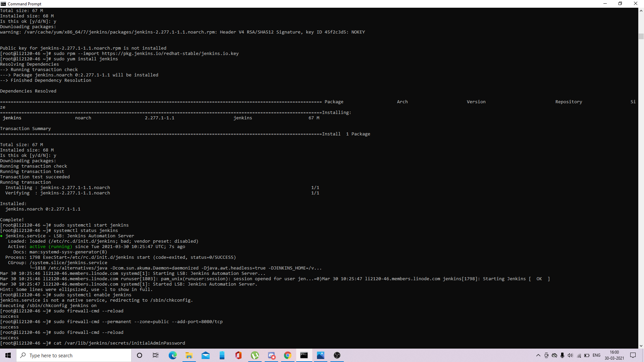Click the Discord taskbar icon
This screenshot has width=644, height=362.
[x=271, y=355]
